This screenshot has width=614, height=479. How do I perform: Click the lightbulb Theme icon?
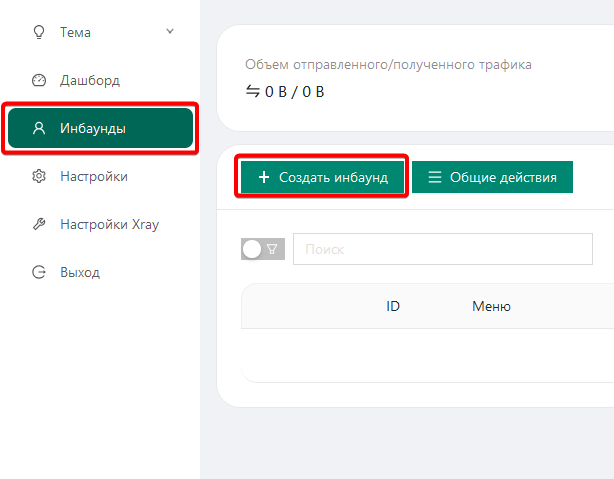pos(39,32)
